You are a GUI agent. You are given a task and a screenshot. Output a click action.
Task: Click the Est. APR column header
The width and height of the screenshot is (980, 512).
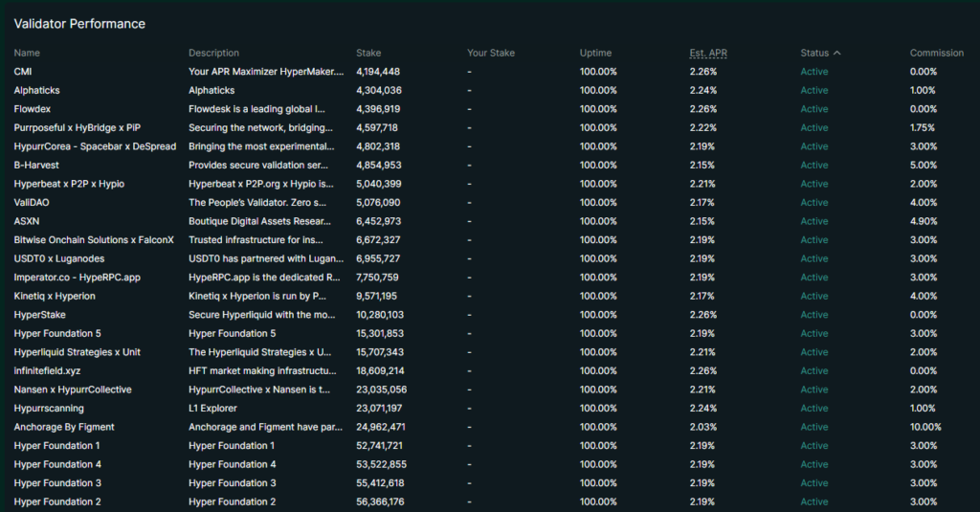[x=709, y=54]
